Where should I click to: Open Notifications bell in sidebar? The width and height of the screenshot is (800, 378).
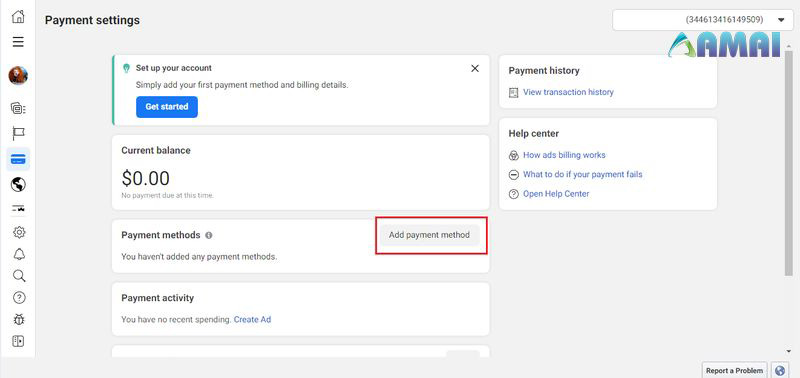[x=19, y=254]
